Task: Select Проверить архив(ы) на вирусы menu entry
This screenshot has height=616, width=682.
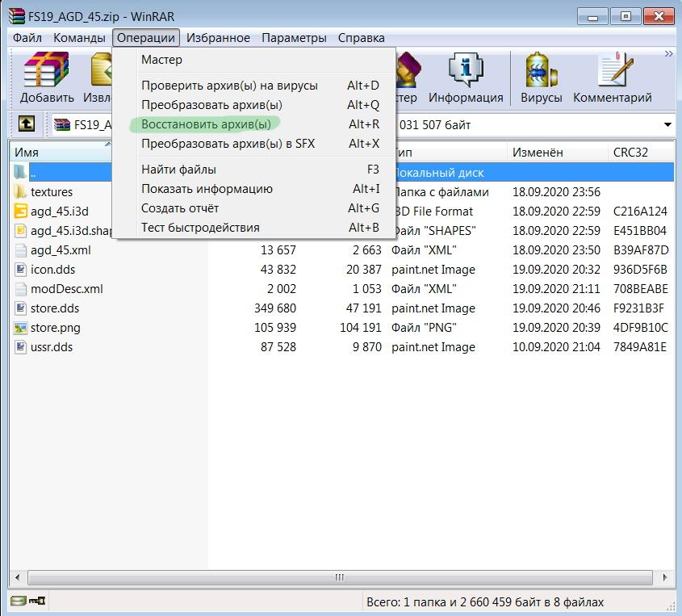Action: [x=229, y=86]
